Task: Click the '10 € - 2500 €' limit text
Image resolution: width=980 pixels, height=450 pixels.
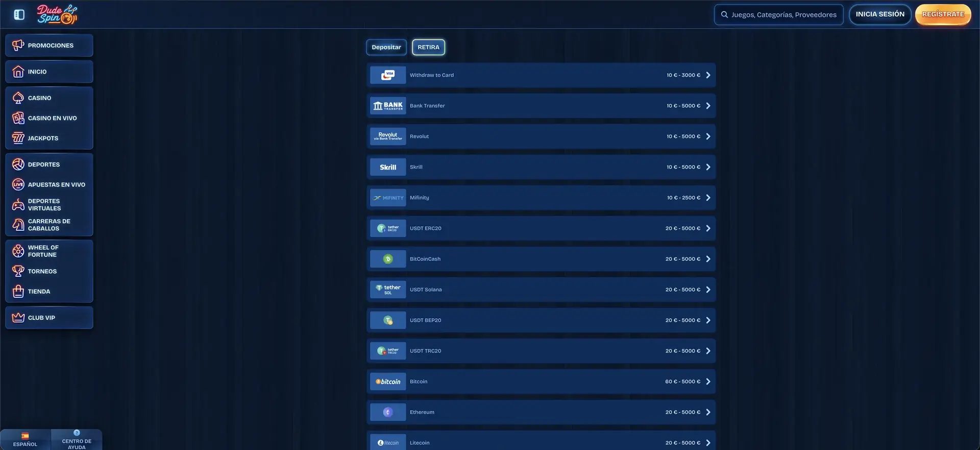Action: 684,198
